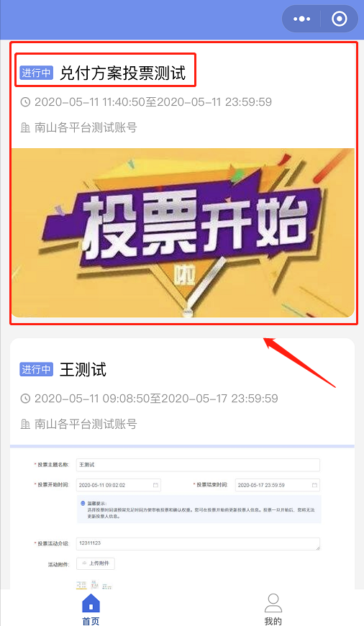Click the 投票活动介绍 text area

coord(198,544)
